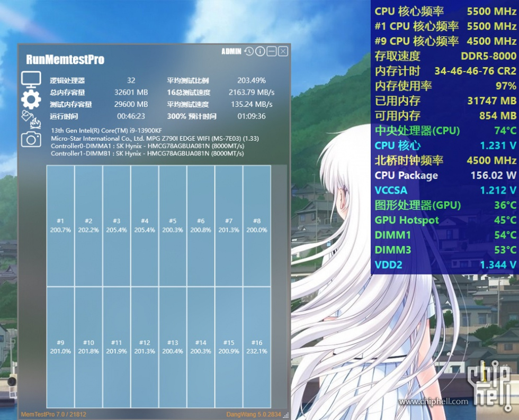Select memory test block #12 at 201.3%
Screen dimensions: 519x420
(145, 347)
